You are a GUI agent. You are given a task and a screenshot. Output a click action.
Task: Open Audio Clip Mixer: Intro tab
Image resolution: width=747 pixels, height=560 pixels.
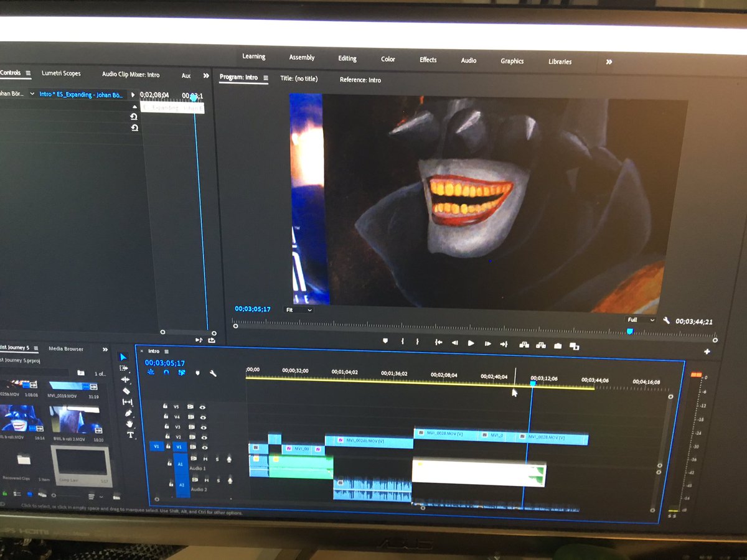131,75
